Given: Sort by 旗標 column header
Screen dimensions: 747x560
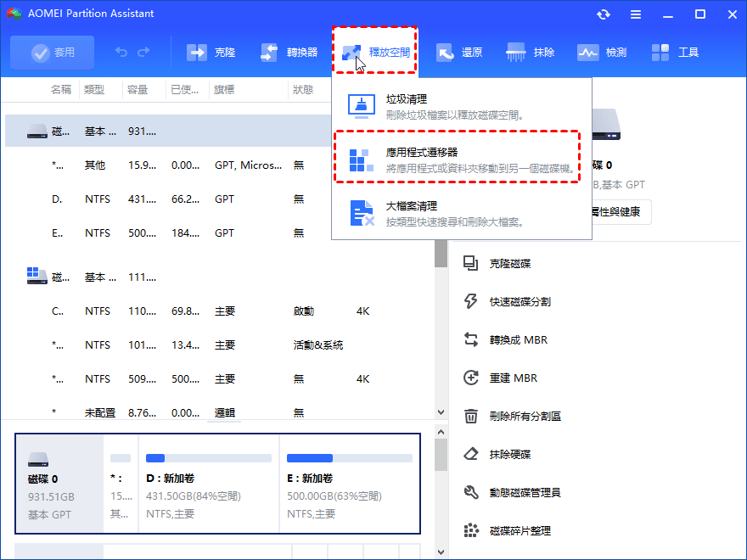Looking at the screenshot, I should click(224, 90).
